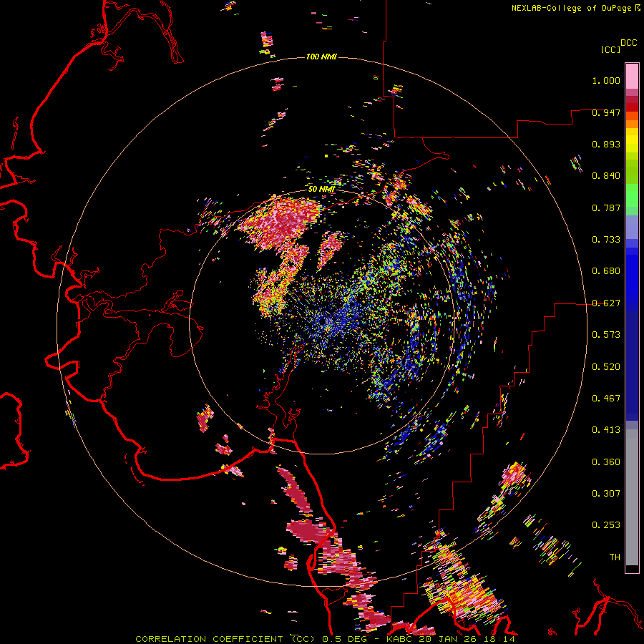The width and height of the screenshot is (644, 644).
Task: Click the 0.573 scale value
Action: click(606, 335)
